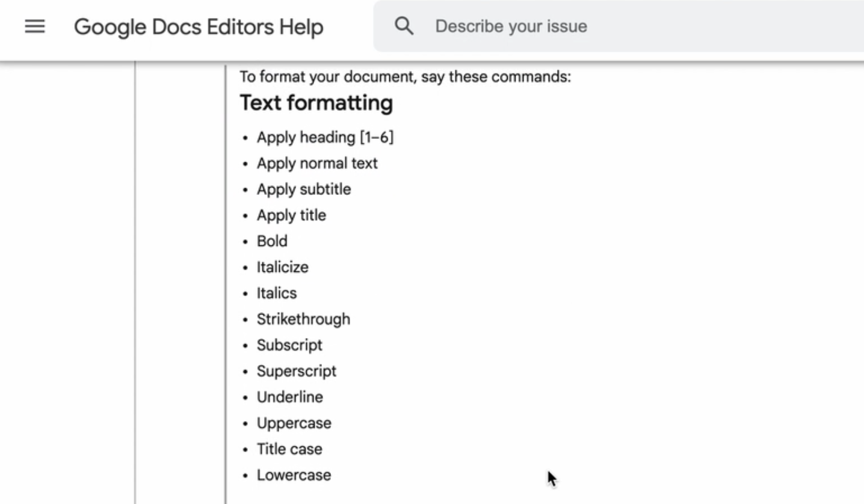Click the 'Underline' command text
Viewport: 864px width, 504px height.
pos(290,396)
